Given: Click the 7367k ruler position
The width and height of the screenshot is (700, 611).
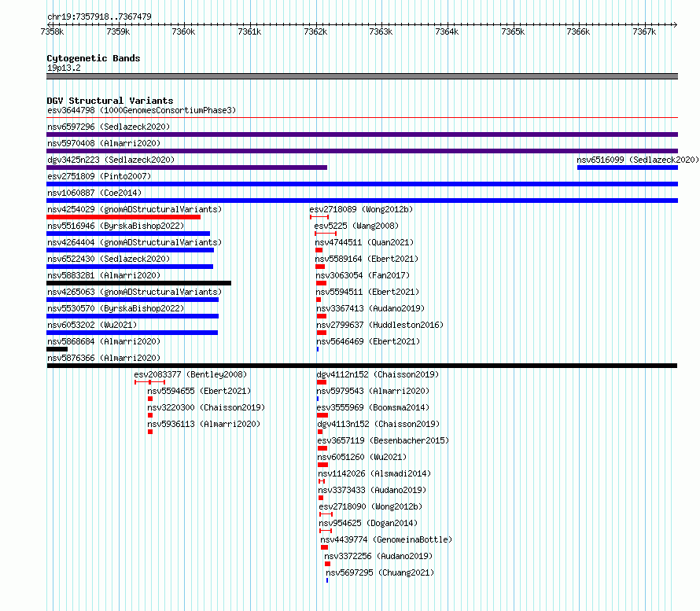Looking at the screenshot, I should coord(644,31).
